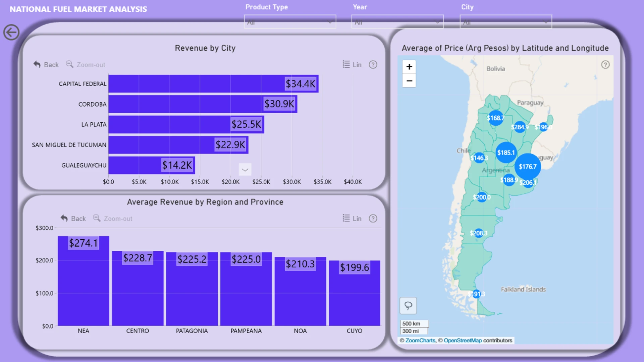Zoom in on the map
This screenshot has width=644, height=362.
click(x=409, y=67)
